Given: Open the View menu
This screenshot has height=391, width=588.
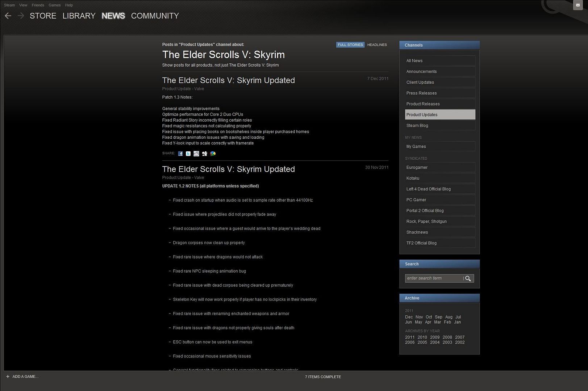Looking at the screenshot, I should tap(23, 5).
